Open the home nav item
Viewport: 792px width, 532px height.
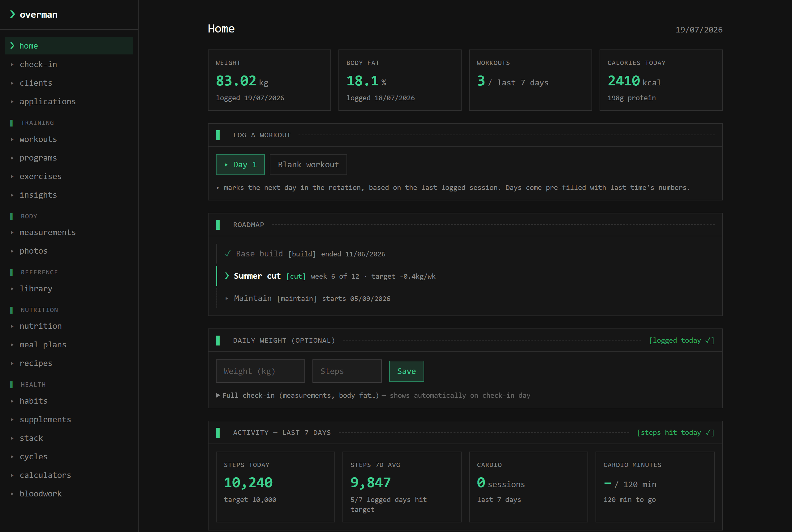point(69,46)
